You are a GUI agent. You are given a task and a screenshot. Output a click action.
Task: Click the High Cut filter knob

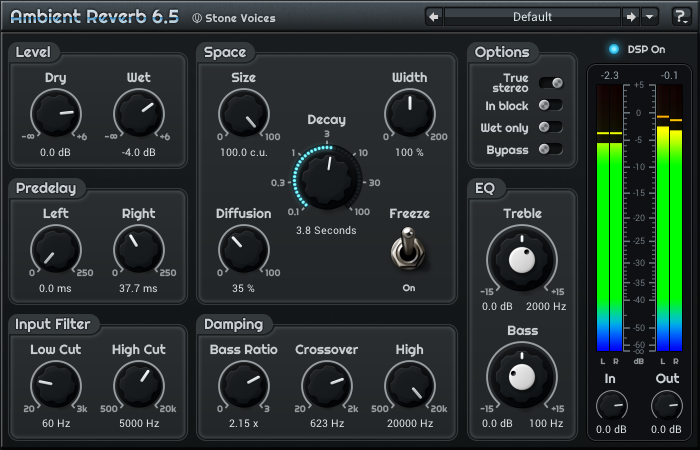pos(139,386)
